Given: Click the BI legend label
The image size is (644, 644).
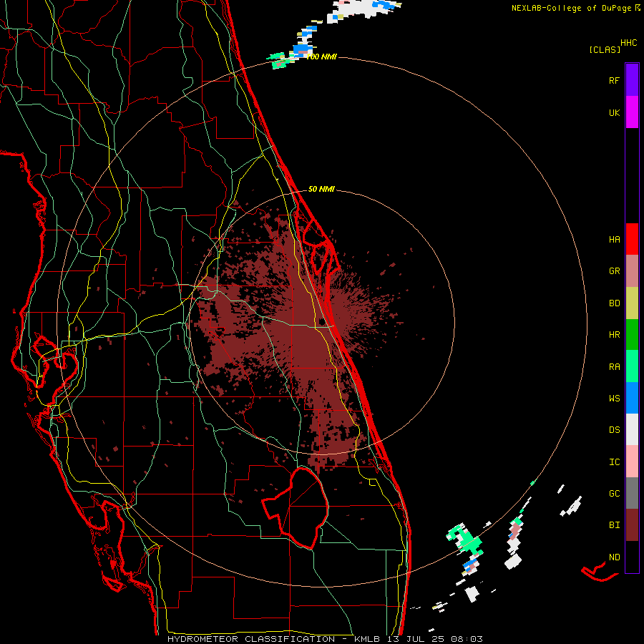Looking at the screenshot, I should [x=614, y=525].
